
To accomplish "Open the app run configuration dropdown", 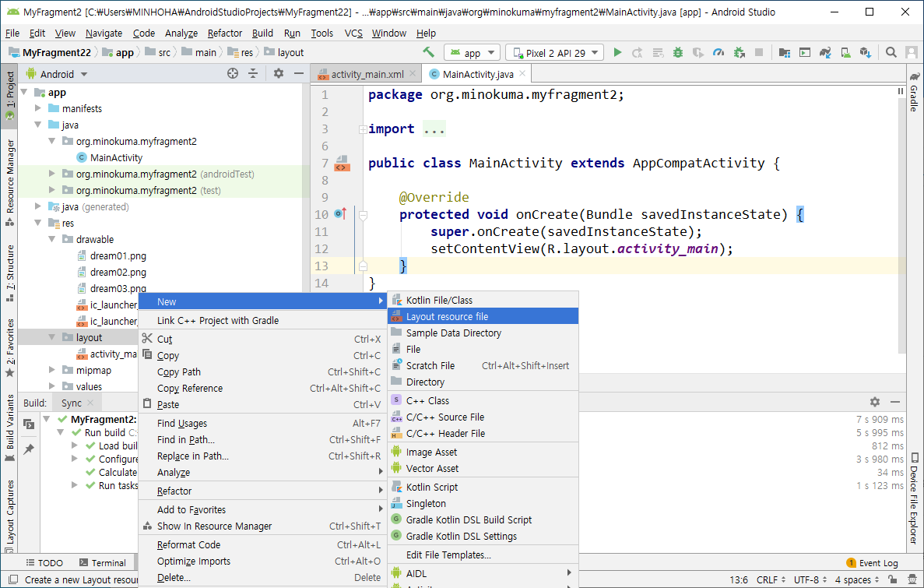I will pyautogui.click(x=472, y=53).
